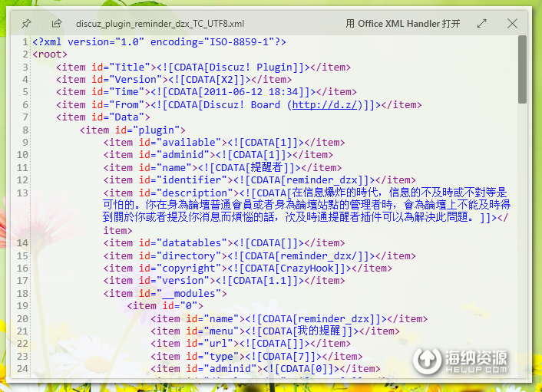Click the menu item containing 我的提醒
This screenshot has height=392, width=542.
tap(275, 331)
